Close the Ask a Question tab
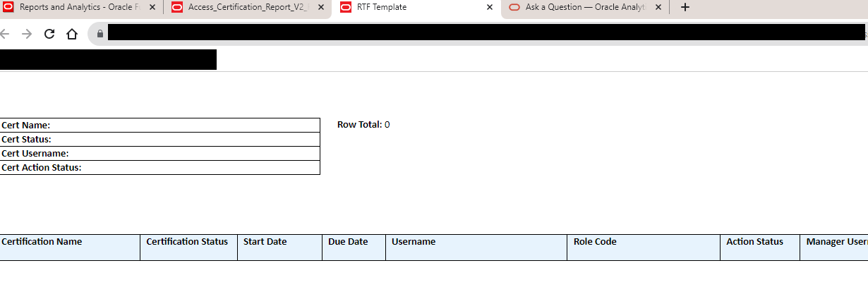 click(658, 7)
